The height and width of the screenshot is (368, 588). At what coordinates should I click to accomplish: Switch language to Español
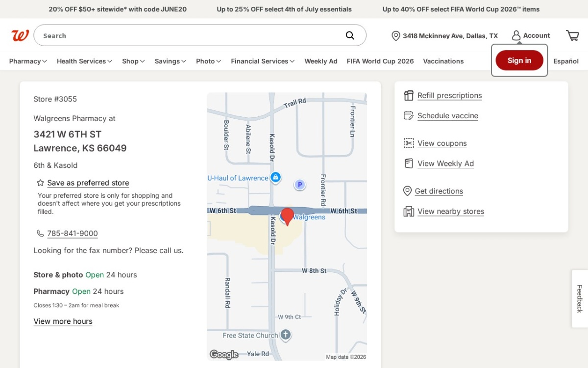pyautogui.click(x=566, y=61)
